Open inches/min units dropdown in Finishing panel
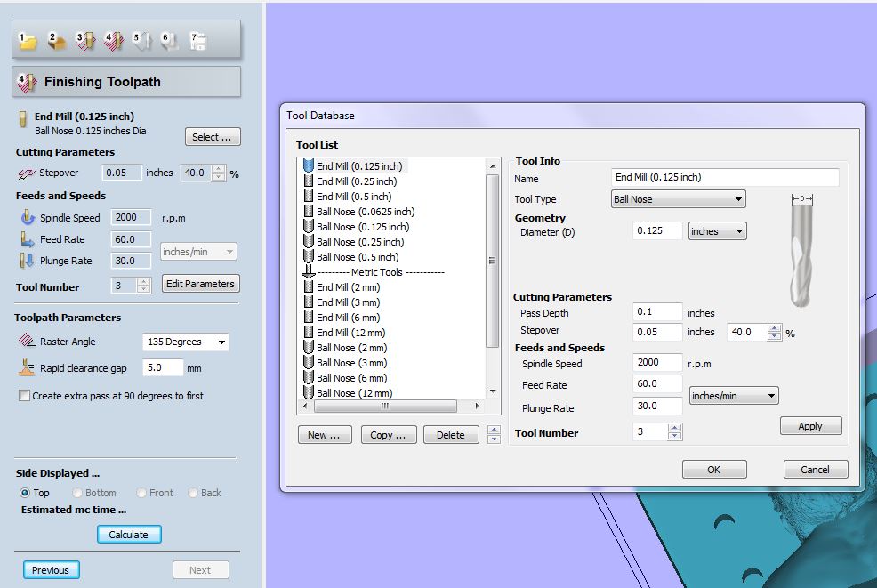This screenshot has width=877, height=588. tap(198, 252)
